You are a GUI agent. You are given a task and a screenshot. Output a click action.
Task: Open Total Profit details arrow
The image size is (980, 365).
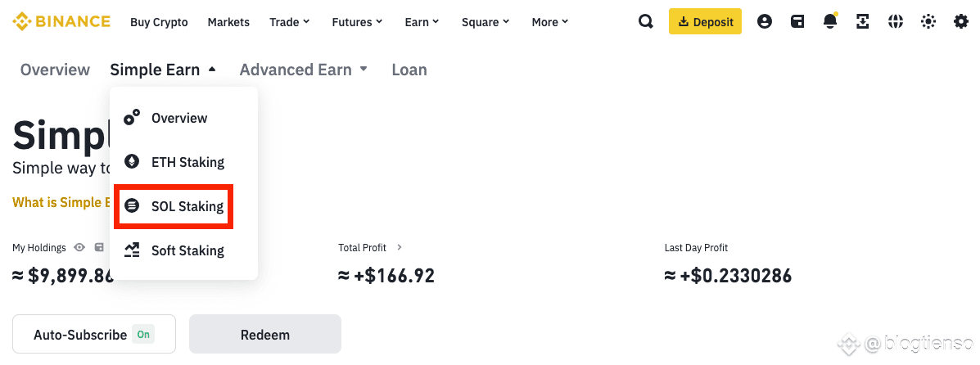tap(400, 247)
